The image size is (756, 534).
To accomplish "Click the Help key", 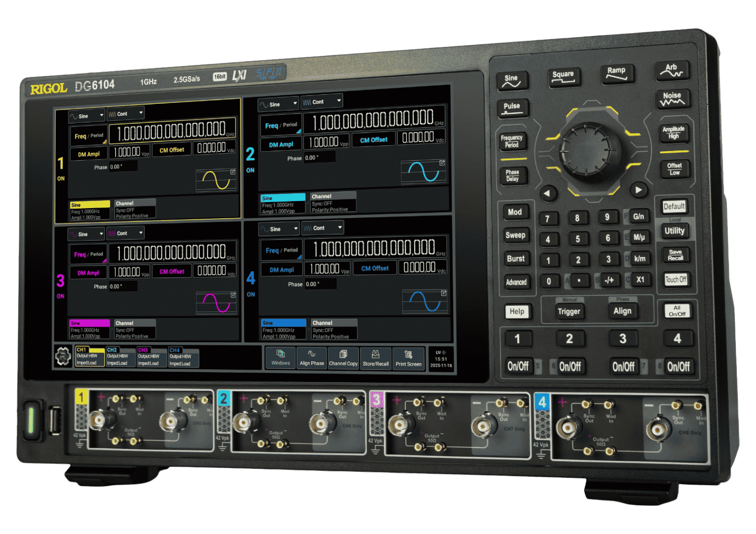I will [x=517, y=311].
